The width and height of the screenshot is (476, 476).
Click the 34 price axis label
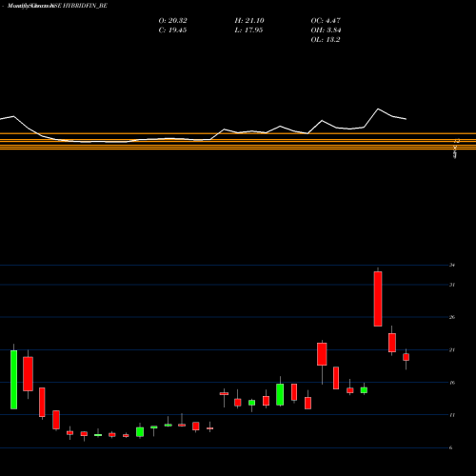[452, 265]
